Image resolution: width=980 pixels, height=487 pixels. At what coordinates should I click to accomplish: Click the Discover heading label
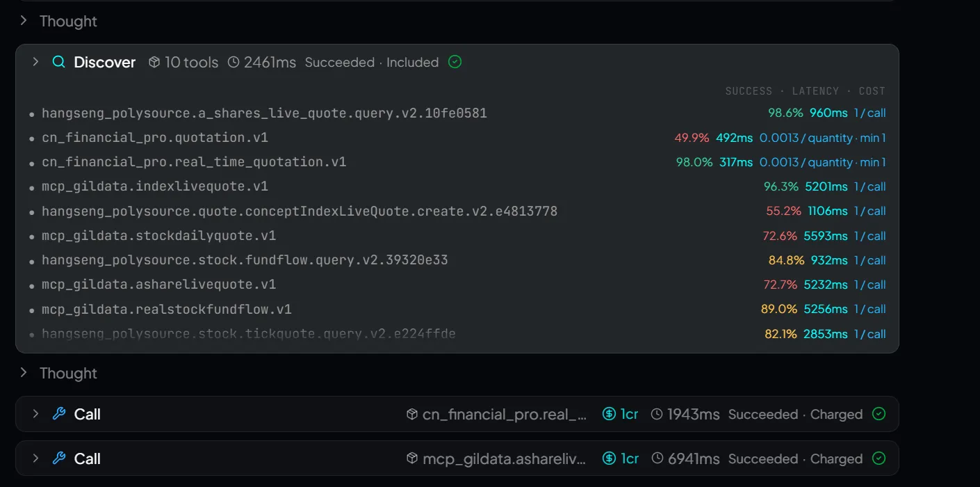(x=105, y=62)
